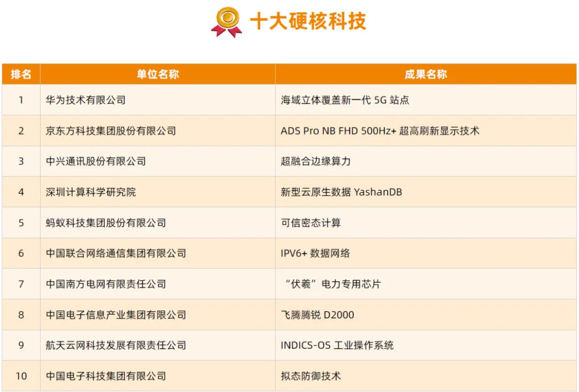Click 海域立体覆盖新一代 5G 站点 cell

[426, 100]
